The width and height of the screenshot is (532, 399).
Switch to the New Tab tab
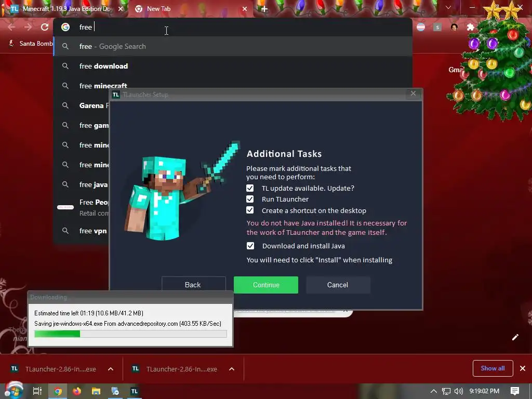[x=190, y=9]
